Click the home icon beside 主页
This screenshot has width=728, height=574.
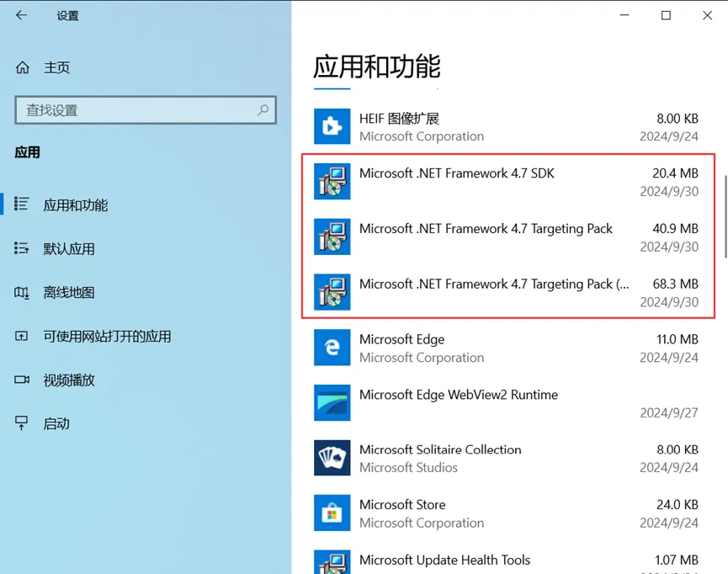click(x=22, y=68)
